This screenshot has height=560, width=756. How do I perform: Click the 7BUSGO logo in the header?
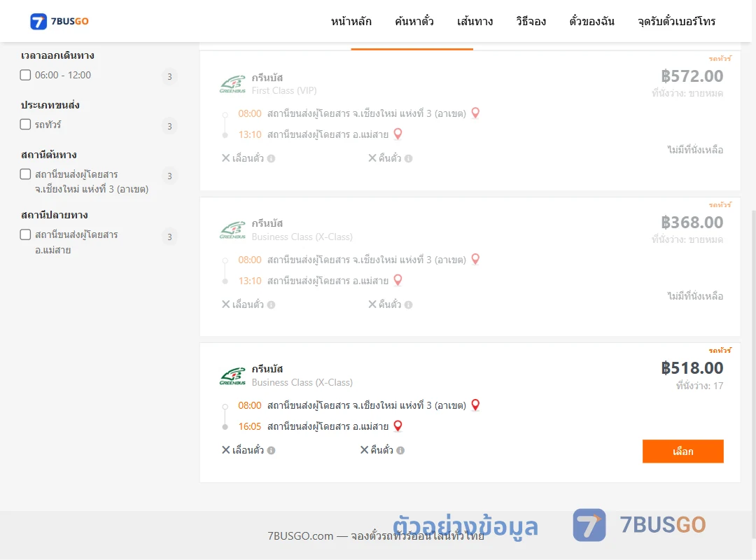point(59,21)
